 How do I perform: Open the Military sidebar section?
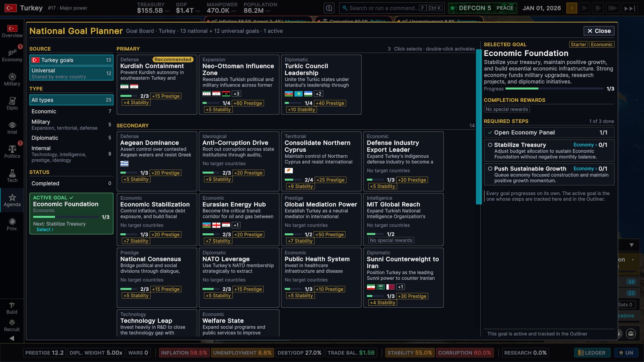pyautogui.click(x=12, y=80)
